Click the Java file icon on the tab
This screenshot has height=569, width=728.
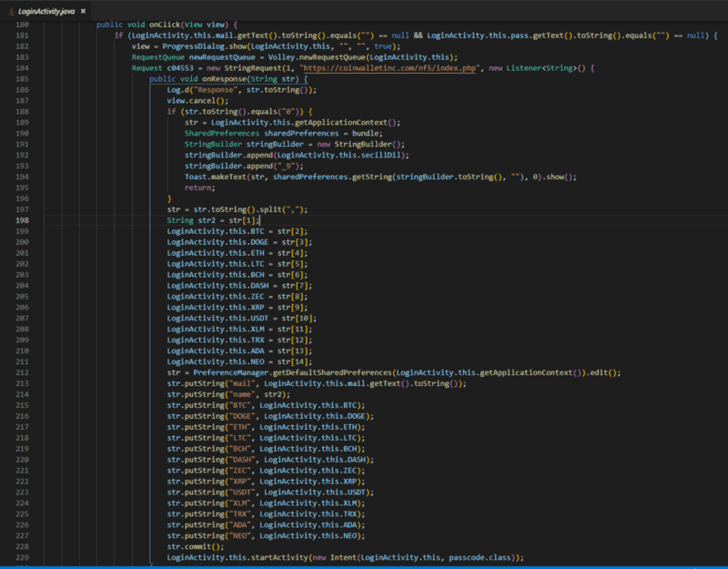(x=11, y=11)
